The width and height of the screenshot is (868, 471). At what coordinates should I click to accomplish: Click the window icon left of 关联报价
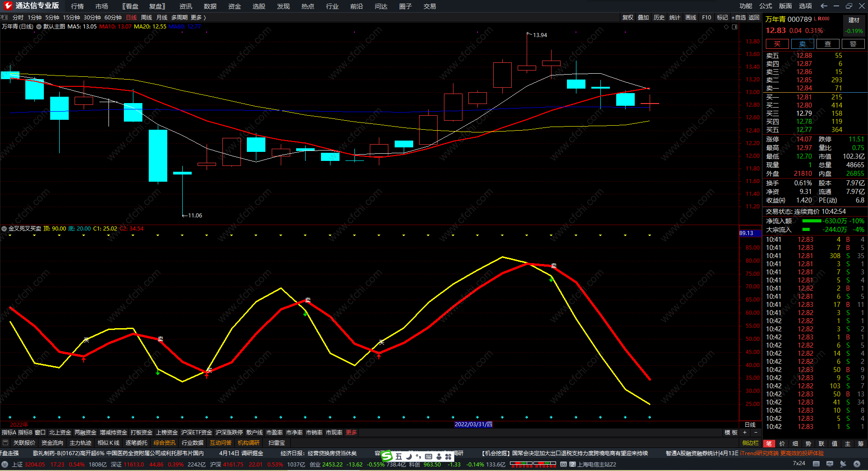point(5,443)
